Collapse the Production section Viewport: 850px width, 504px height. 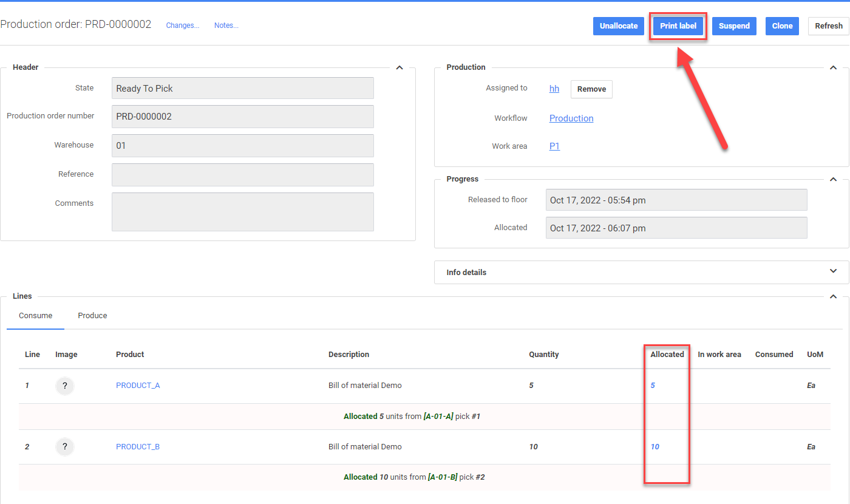(x=833, y=67)
